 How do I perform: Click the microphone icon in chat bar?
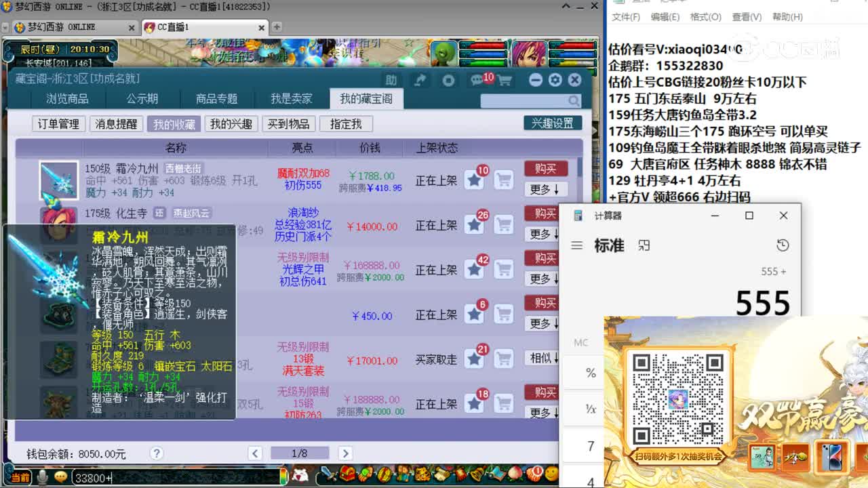[43, 477]
